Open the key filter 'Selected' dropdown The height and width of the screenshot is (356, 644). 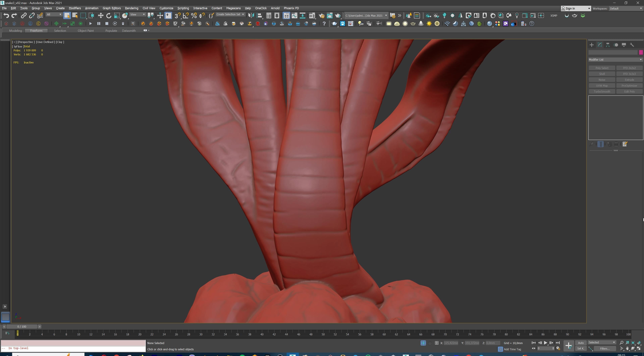[602, 342]
